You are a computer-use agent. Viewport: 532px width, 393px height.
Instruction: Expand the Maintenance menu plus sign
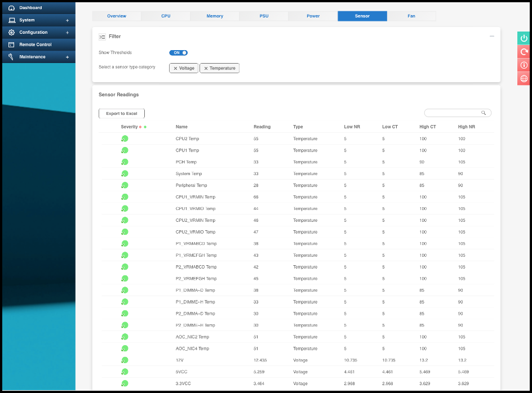pos(67,57)
